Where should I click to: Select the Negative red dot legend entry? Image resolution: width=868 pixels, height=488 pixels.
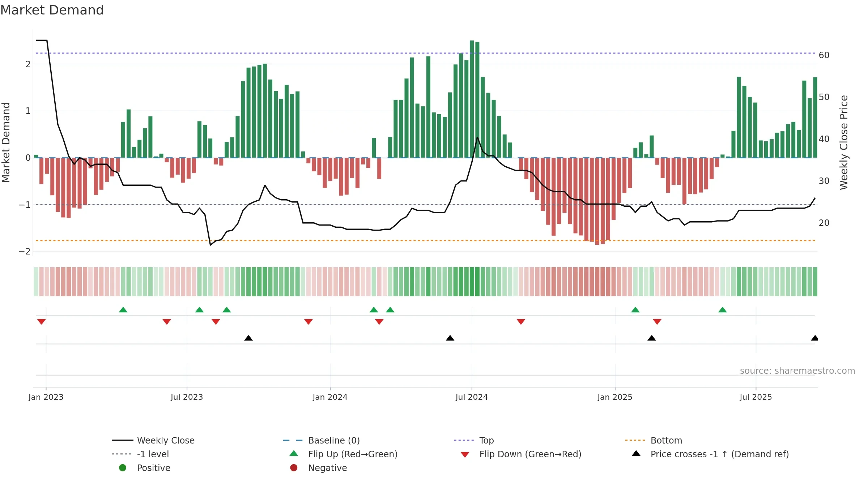(x=319, y=468)
